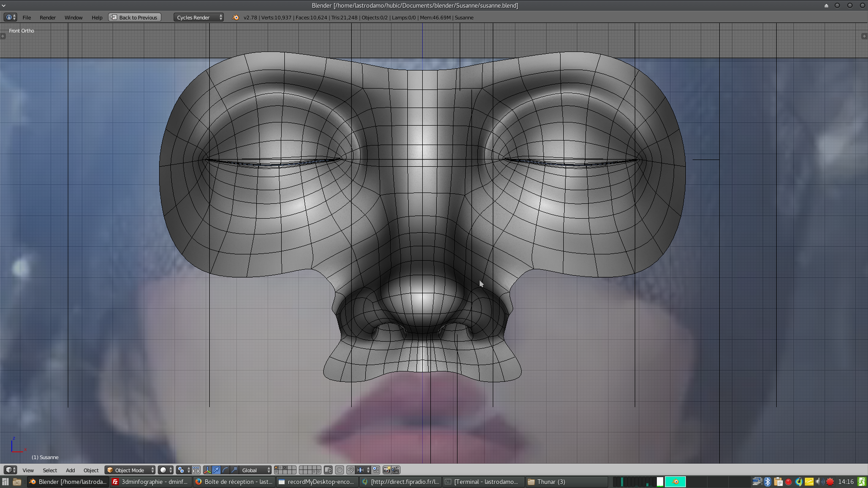Expand the left toolshelf plus handle
Image resolution: width=868 pixels, height=488 pixels.
pos(3,36)
